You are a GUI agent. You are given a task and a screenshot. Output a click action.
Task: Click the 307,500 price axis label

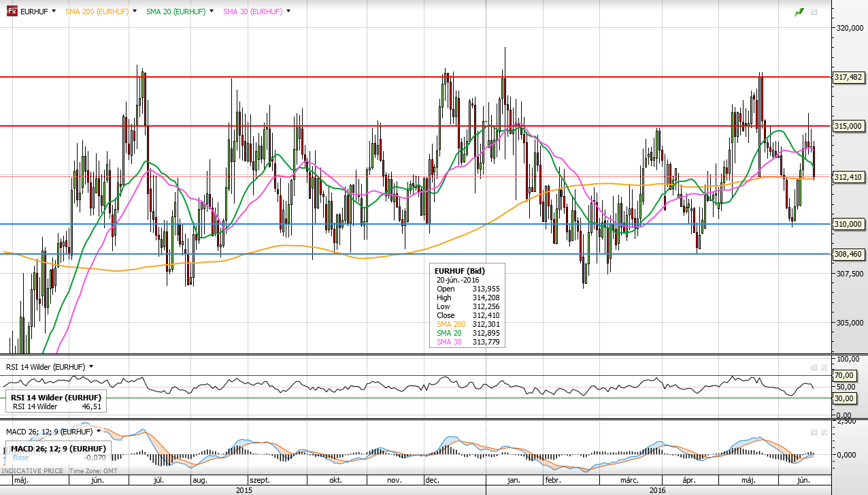click(849, 274)
